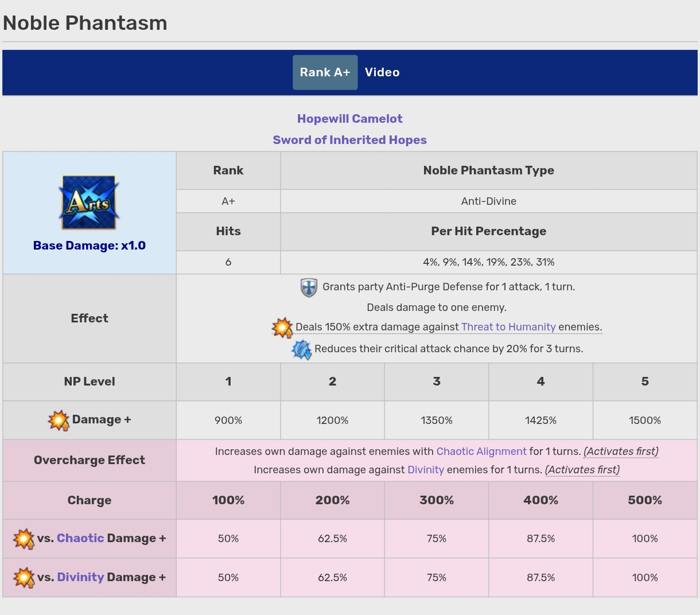Click the 1350% damage value
Screen dimensions: 700x615
[x=437, y=421]
